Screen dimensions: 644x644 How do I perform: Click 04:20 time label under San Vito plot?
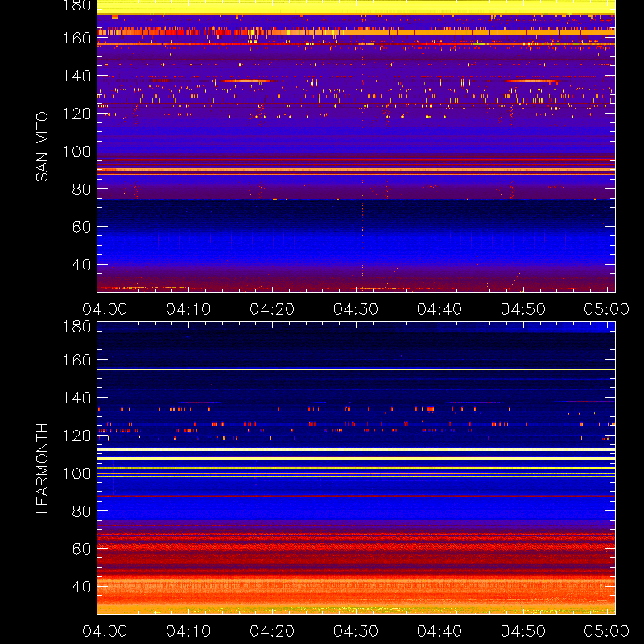[x=272, y=309]
